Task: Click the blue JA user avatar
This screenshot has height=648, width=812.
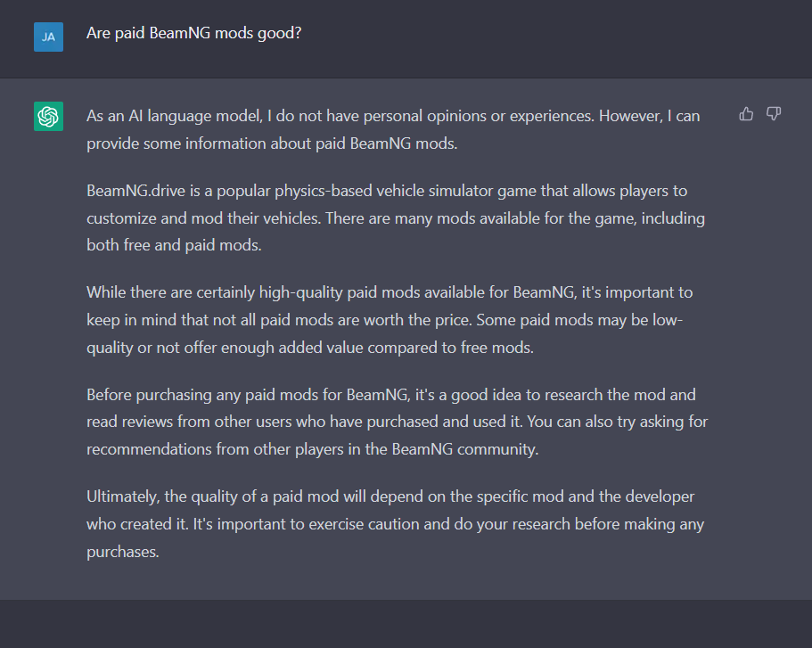Action: tap(48, 37)
